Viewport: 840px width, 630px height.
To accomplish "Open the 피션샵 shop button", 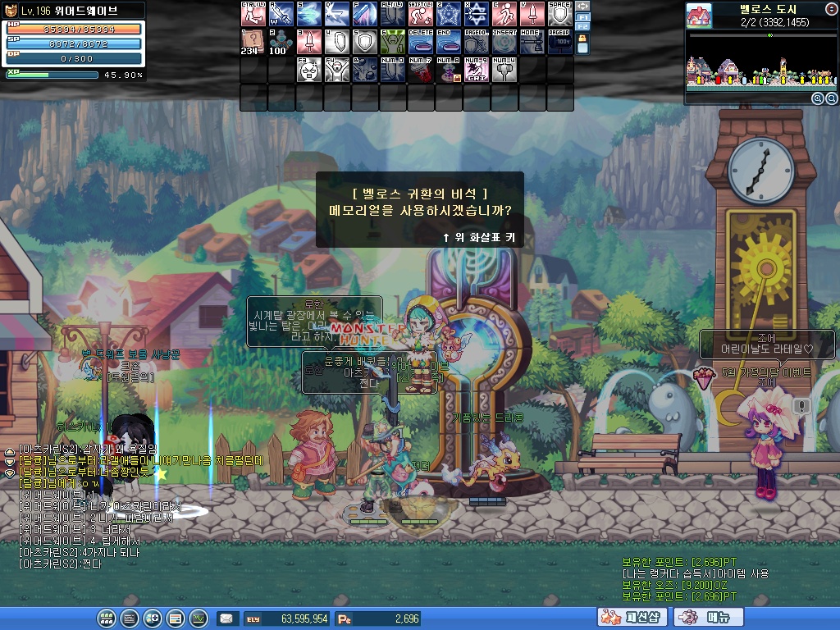I will 632,618.
